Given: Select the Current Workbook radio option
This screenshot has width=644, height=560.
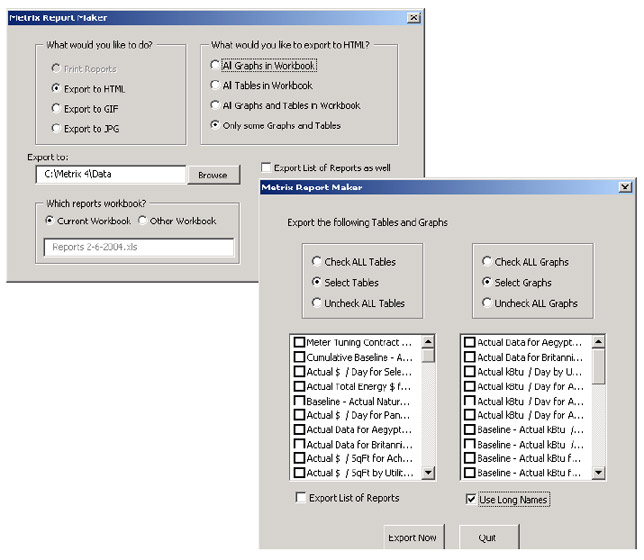Looking at the screenshot, I should tap(50, 221).
